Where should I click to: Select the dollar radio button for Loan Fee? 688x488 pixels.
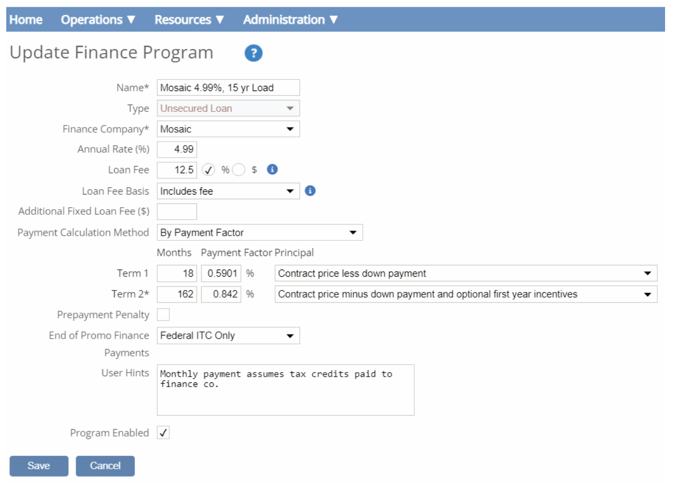click(x=239, y=170)
